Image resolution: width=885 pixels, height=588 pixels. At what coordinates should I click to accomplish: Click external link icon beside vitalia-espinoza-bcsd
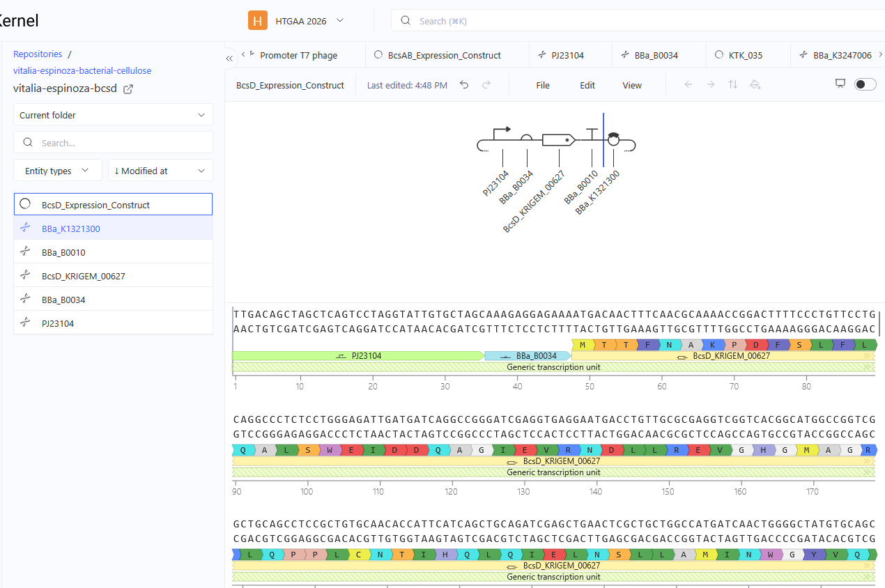coord(128,89)
